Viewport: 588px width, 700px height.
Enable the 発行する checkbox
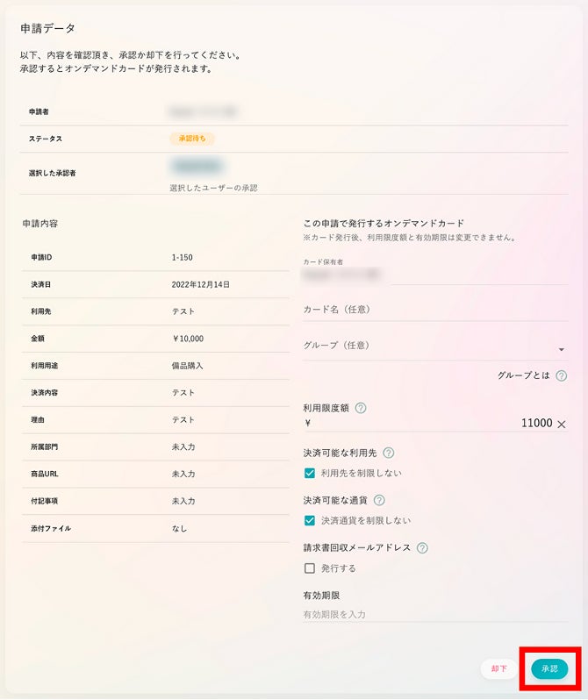coord(310,568)
